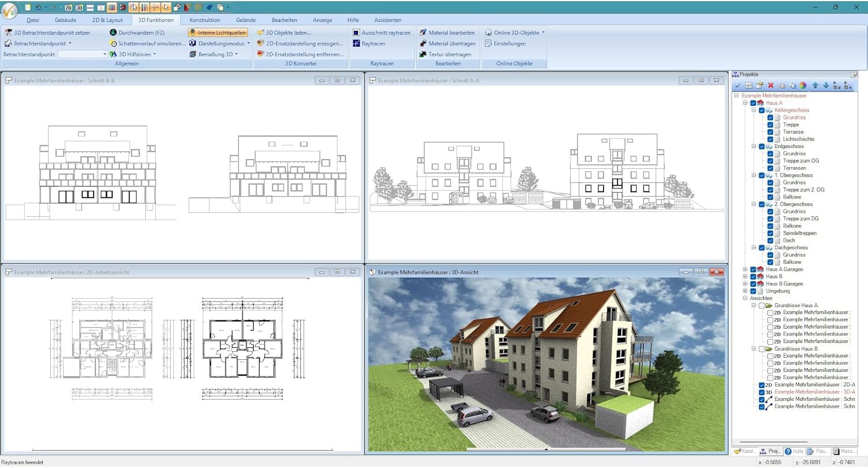The width and height of the screenshot is (868, 468).
Task: Uncheck the Spindeltreppen checkbox
Action: (x=770, y=233)
